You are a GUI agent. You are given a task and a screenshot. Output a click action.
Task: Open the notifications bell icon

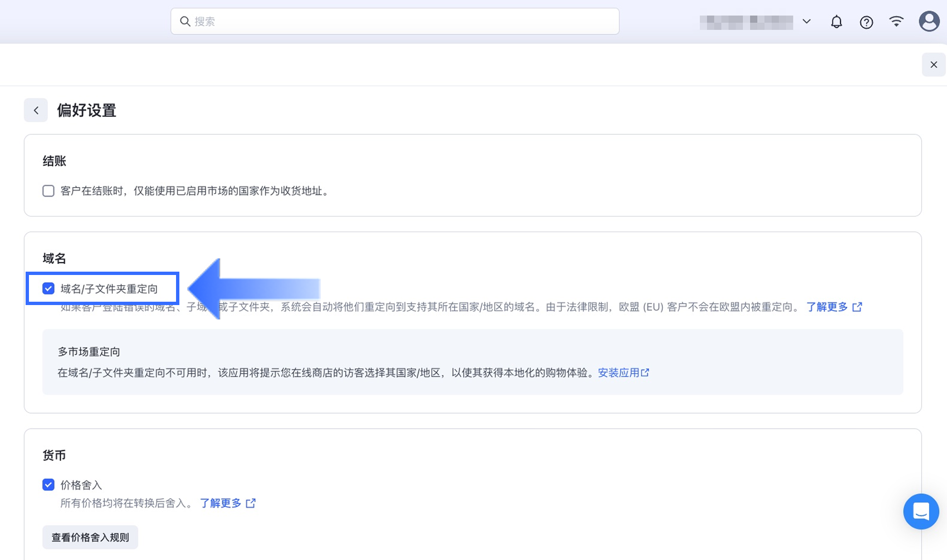[836, 21]
